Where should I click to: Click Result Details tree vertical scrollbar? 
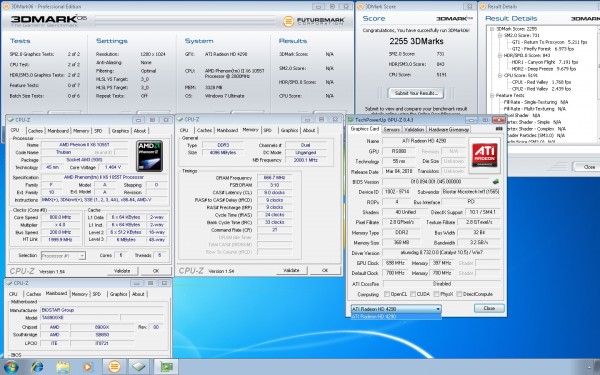pyautogui.click(x=598, y=84)
